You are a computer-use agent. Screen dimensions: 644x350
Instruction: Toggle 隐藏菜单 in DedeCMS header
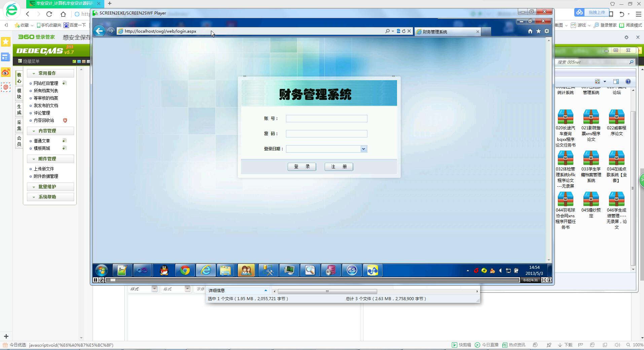tap(29, 61)
